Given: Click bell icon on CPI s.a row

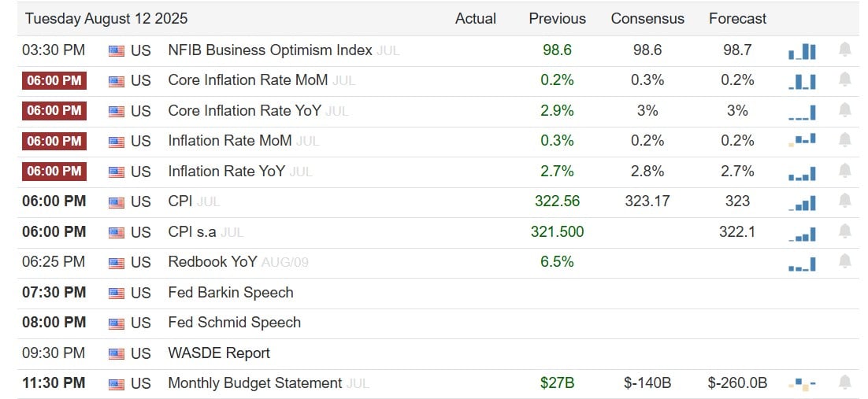Looking at the screenshot, I should tap(844, 231).
